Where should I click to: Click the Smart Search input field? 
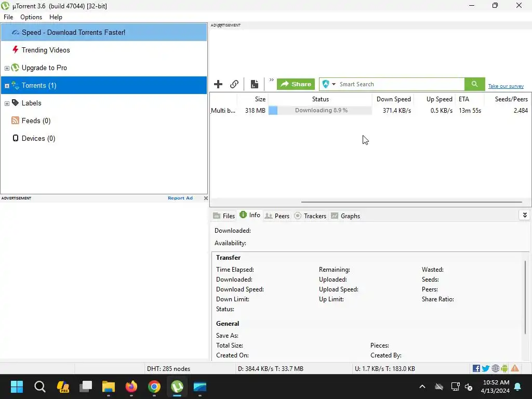[401, 84]
